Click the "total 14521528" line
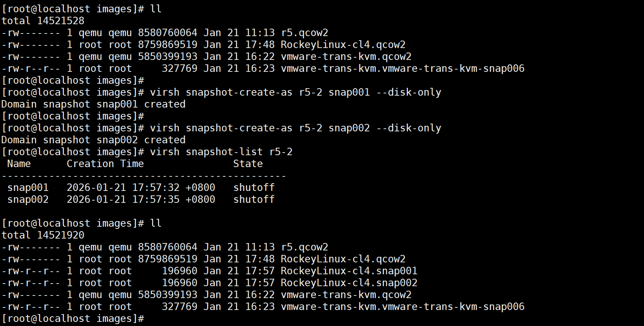The height and width of the screenshot is (326, 644). click(x=43, y=21)
